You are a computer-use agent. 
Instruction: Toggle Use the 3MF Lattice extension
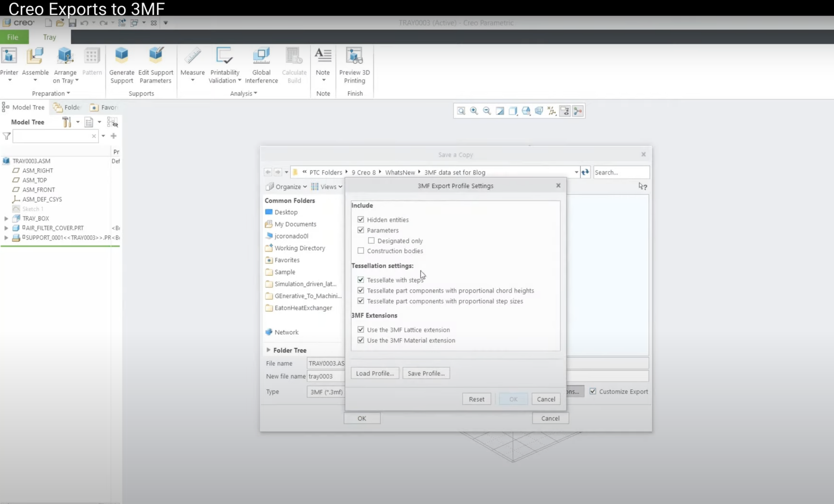click(361, 329)
